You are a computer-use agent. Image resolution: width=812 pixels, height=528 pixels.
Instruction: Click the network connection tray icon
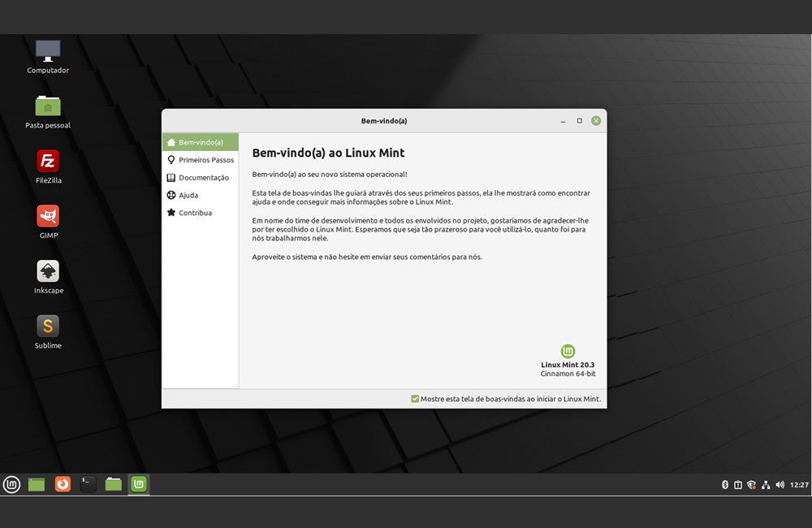pos(766,485)
